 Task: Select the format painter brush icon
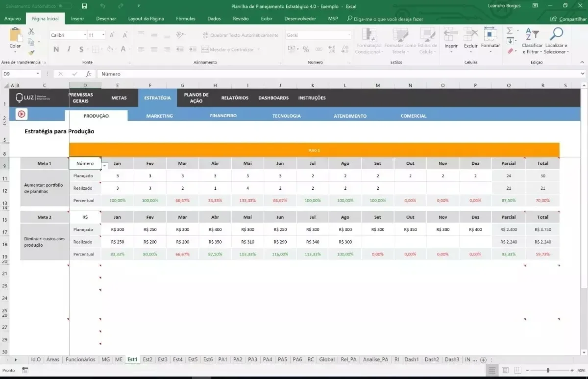tap(31, 52)
